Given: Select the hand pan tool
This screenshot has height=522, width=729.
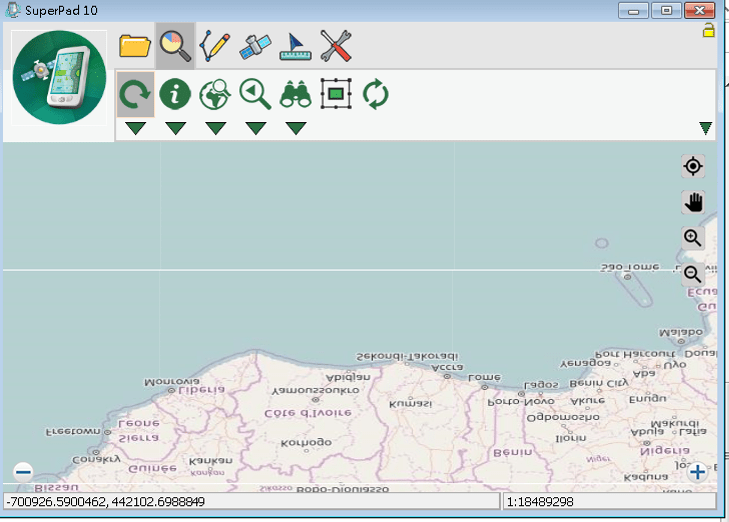Looking at the screenshot, I should point(693,202).
